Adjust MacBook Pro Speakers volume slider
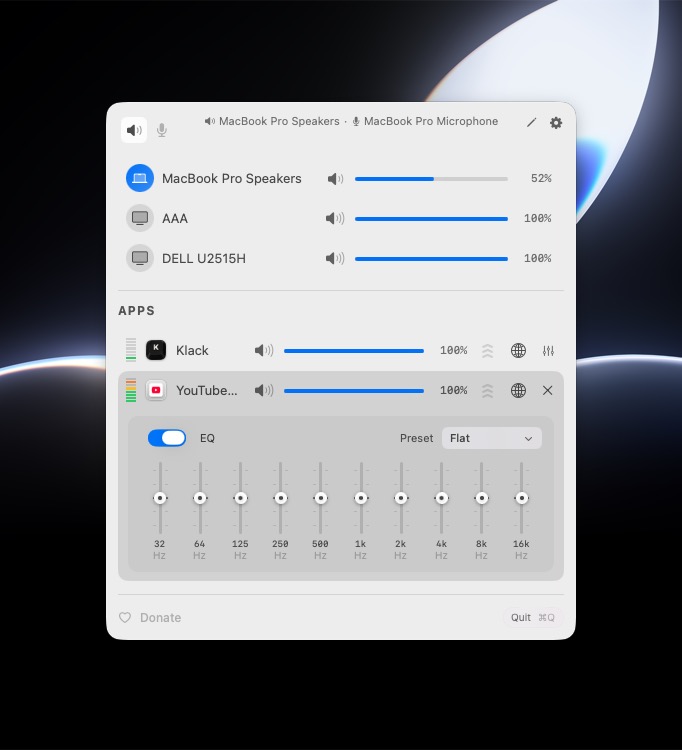This screenshot has width=682, height=750. coord(431,179)
